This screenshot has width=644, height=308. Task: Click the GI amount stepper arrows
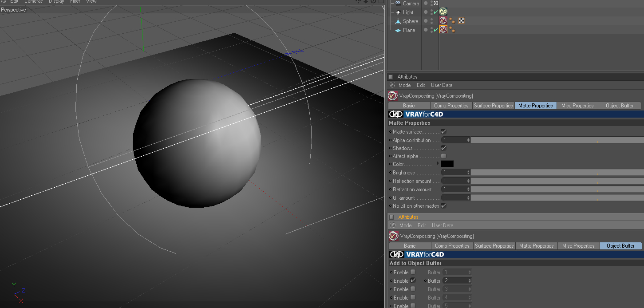click(468, 198)
